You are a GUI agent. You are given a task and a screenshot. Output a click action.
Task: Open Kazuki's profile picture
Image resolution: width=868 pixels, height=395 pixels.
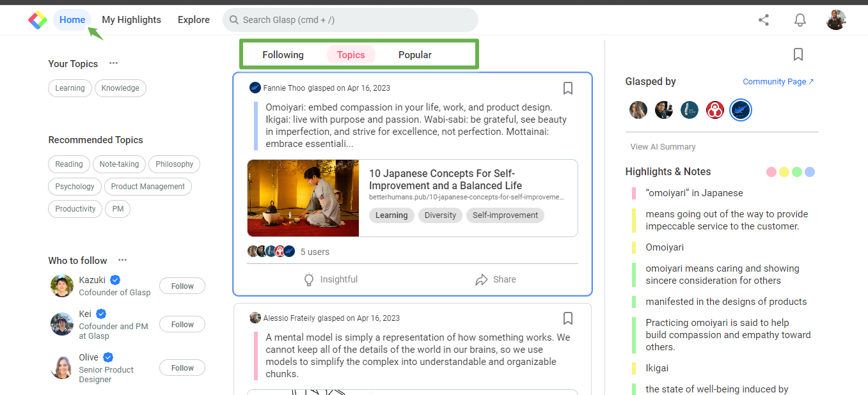tap(62, 286)
